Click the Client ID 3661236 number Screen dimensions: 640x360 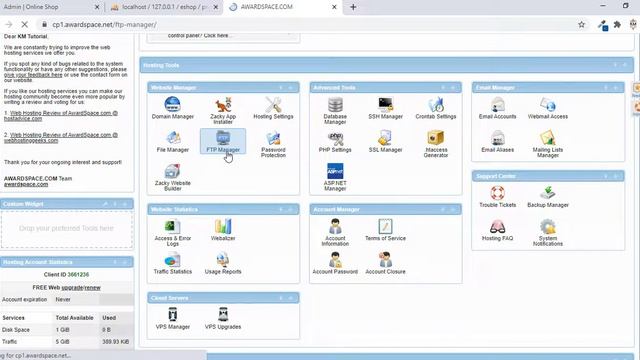click(x=78, y=274)
